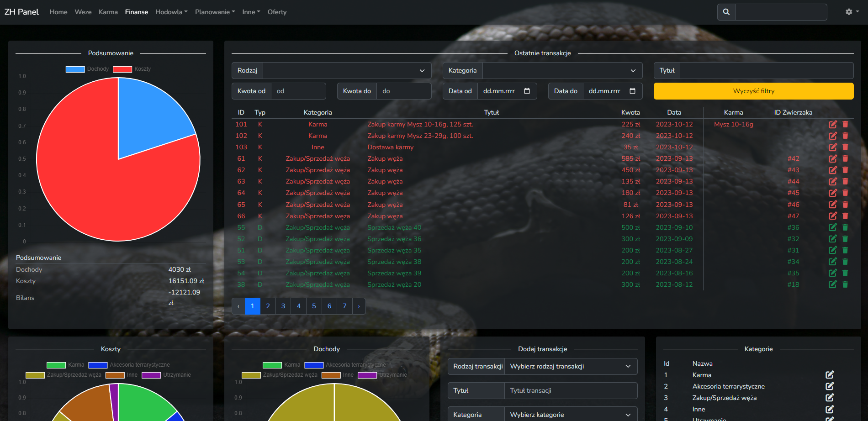
Task: Expand Inne navigation menu
Action: pyautogui.click(x=251, y=12)
